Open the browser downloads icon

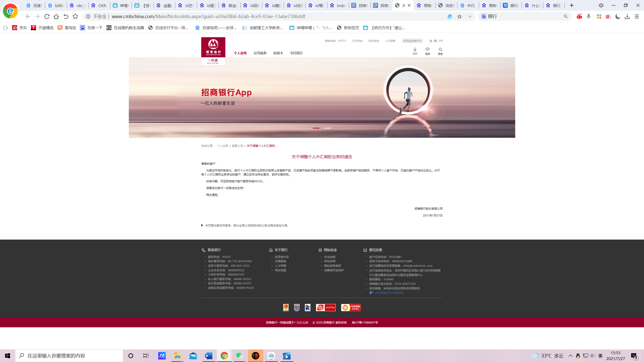[x=627, y=17]
